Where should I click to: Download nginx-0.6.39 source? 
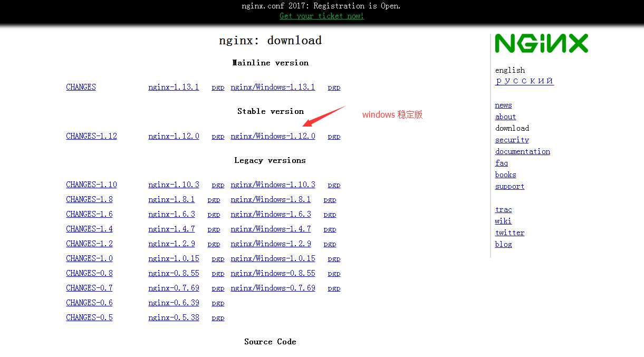[174, 303]
